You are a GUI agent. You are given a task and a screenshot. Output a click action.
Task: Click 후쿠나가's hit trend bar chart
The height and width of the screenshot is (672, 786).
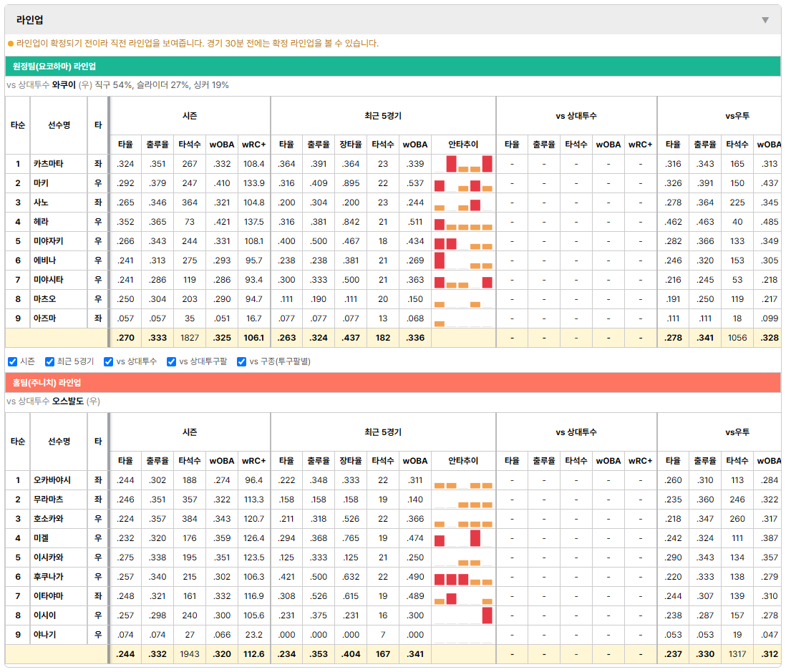(463, 577)
